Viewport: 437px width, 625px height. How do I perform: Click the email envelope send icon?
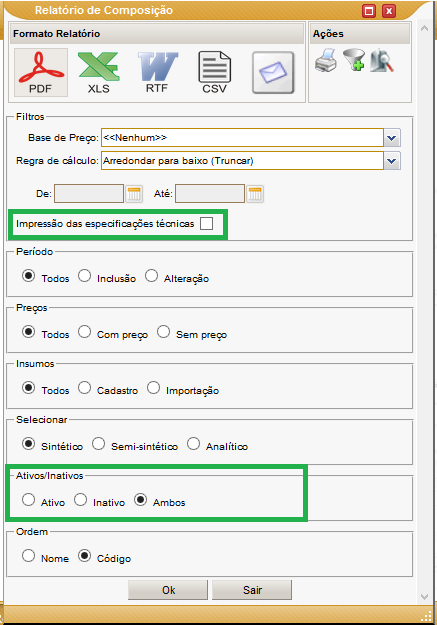pos(273,73)
